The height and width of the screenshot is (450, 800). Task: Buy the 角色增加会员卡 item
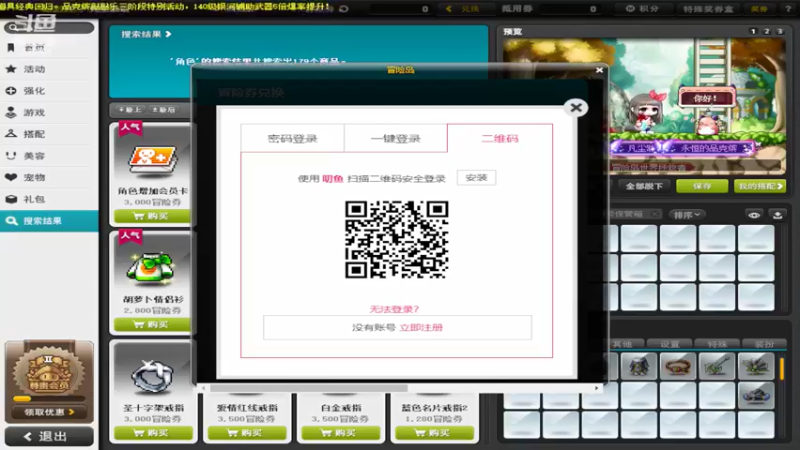coord(153,216)
